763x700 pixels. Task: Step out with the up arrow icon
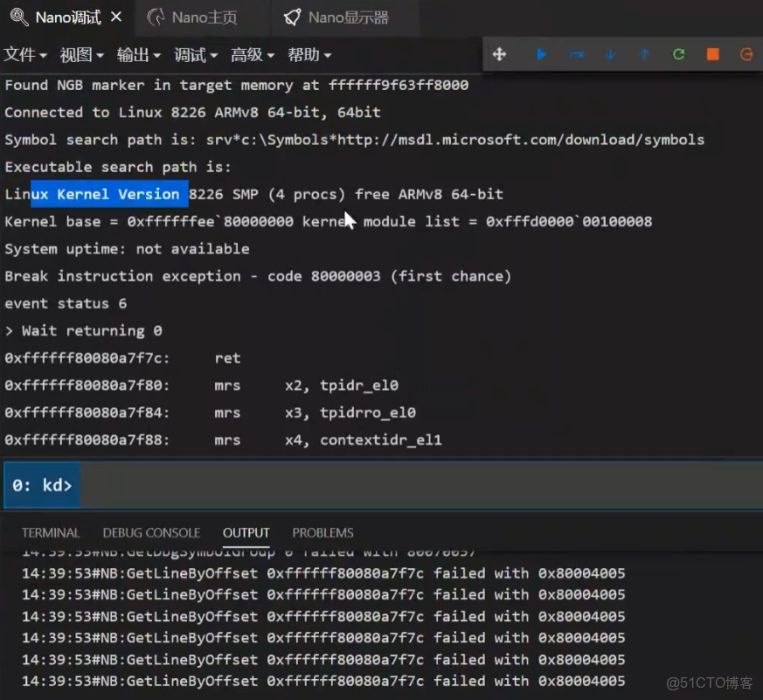click(x=645, y=54)
